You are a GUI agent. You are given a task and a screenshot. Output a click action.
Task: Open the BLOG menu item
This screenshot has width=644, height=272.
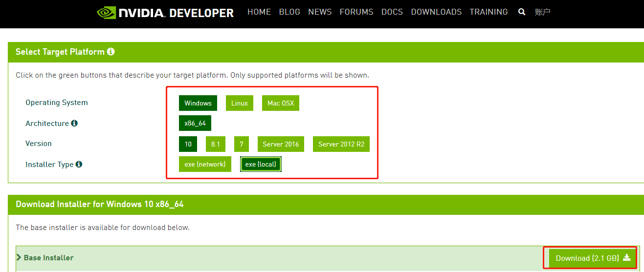tap(289, 12)
